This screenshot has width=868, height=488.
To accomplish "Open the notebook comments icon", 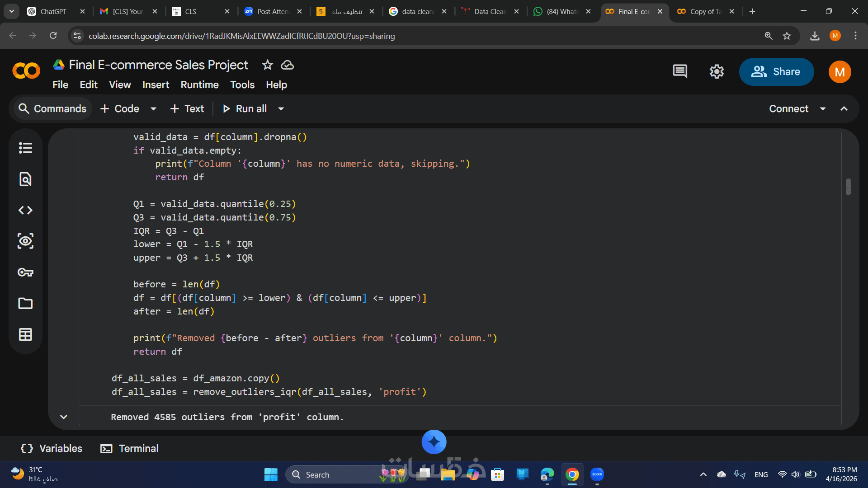I will 680,71.
